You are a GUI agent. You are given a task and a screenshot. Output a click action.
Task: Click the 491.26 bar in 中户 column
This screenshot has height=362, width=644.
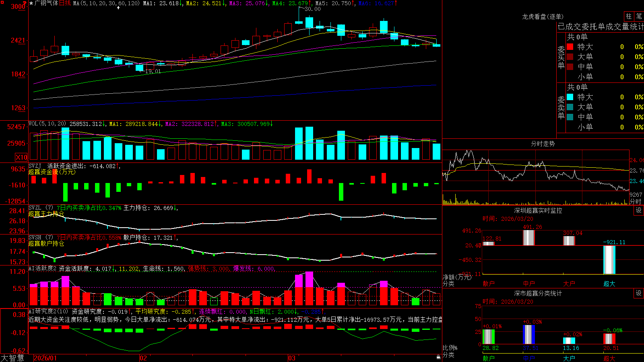pyautogui.click(x=529, y=238)
